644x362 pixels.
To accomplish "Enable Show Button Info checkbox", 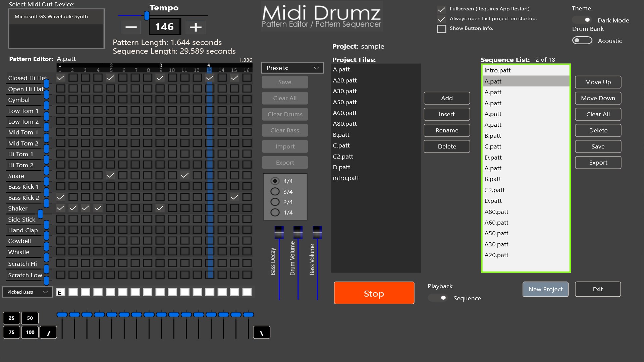I will tap(441, 28).
